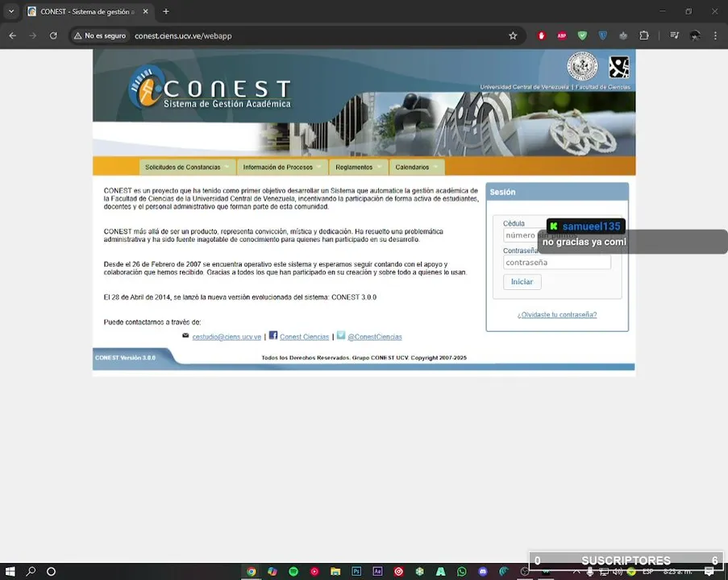Open the media controls playlist icon

pyautogui.click(x=674, y=35)
